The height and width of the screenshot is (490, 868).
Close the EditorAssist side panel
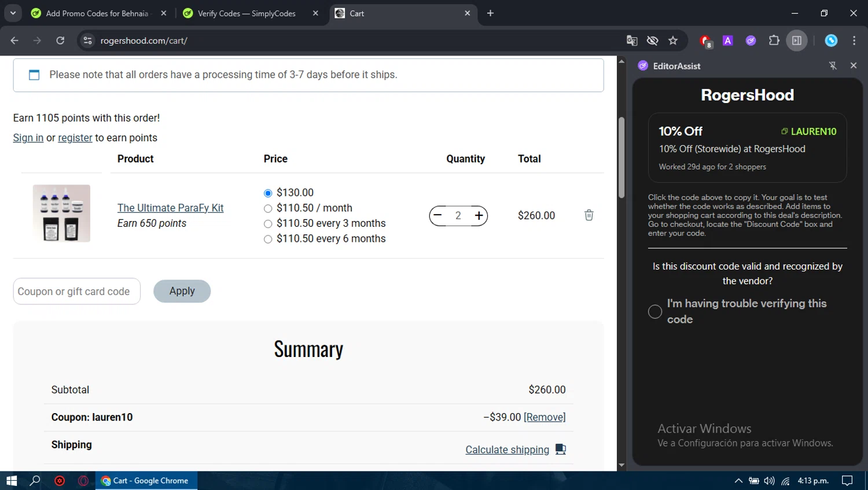pyautogui.click(x=853, y=66)
